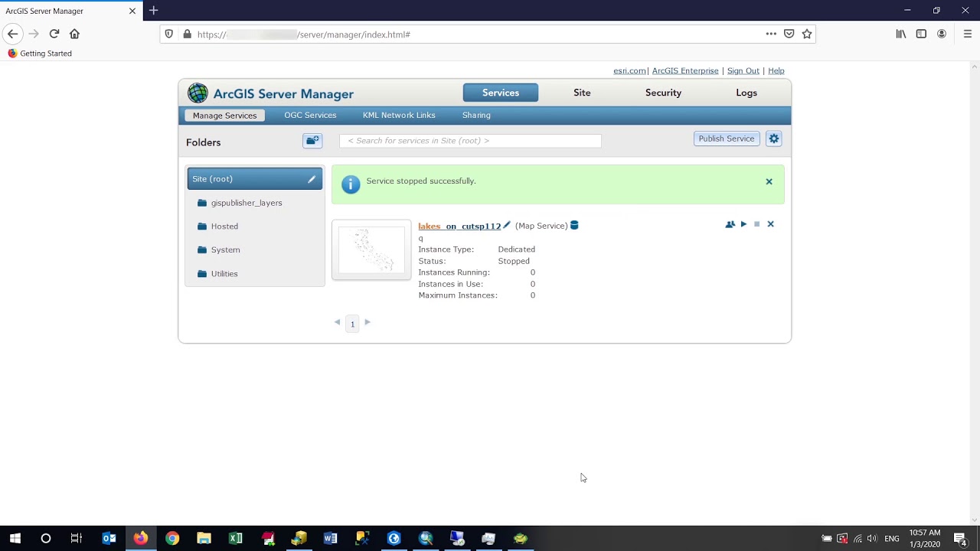Viewport: 980px width, 551px height.
Task: Open the esri.com link
Action: coord(629,71)
